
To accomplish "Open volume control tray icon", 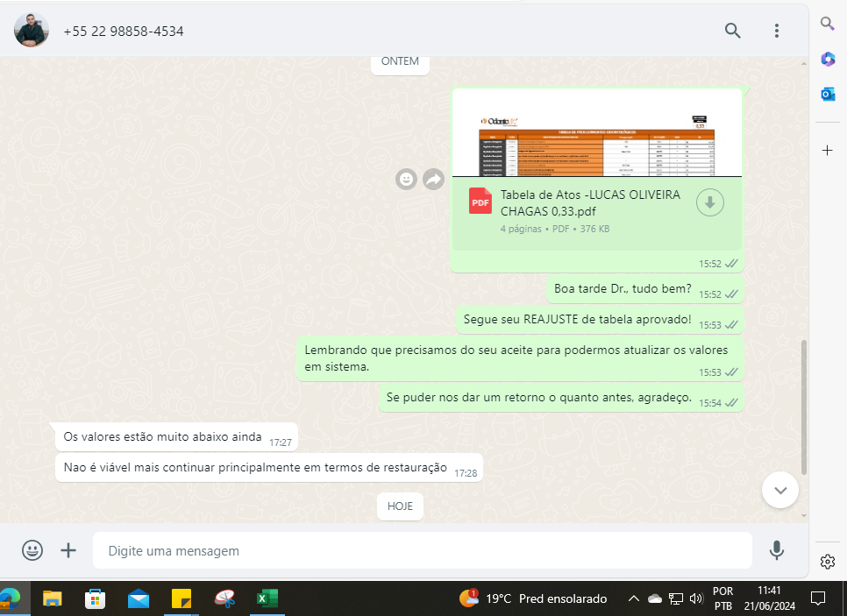I will 696,598.
